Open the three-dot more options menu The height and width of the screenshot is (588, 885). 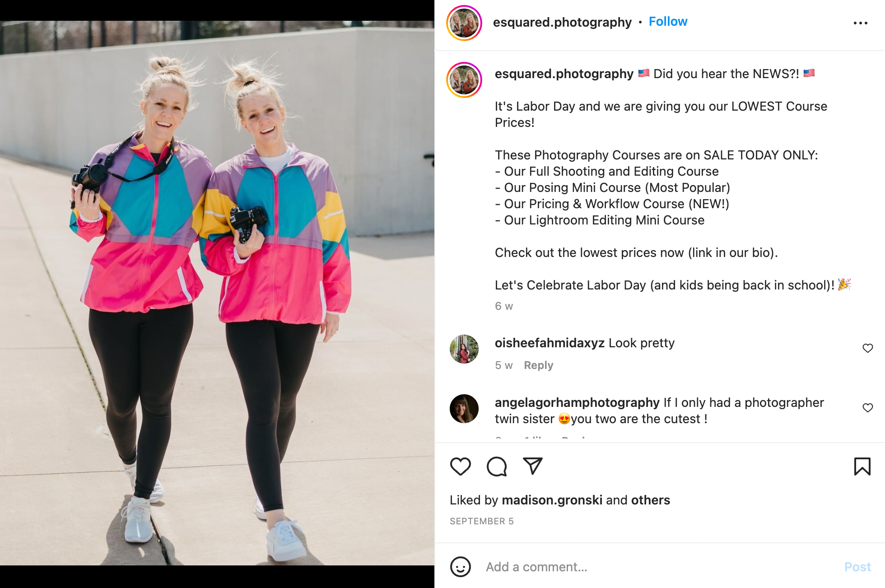[x=860, y=23]
